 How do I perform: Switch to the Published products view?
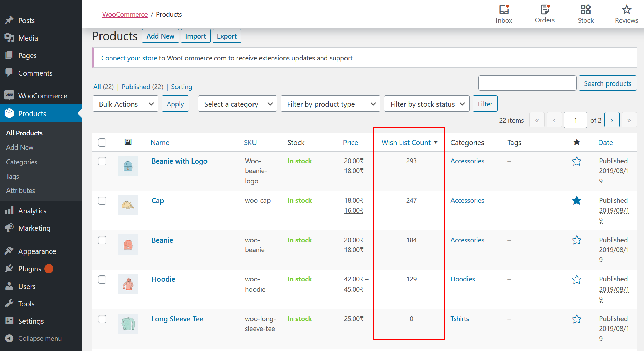[136, 87]
